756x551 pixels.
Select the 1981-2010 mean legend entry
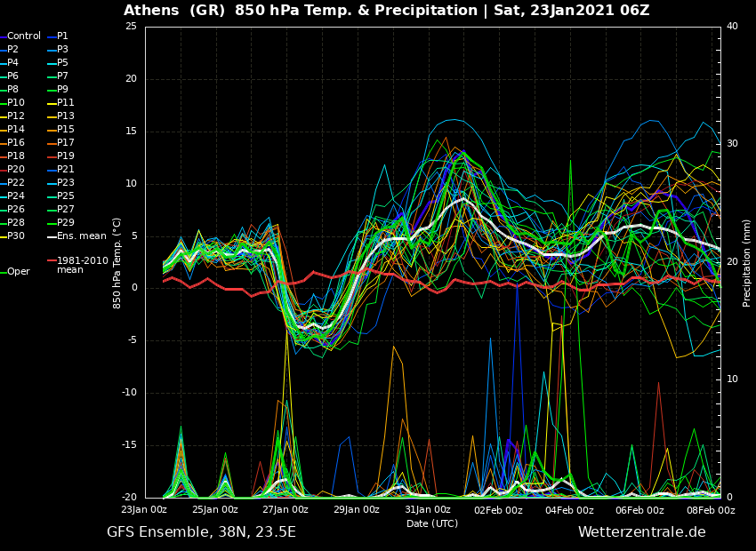tap(82, 265)
